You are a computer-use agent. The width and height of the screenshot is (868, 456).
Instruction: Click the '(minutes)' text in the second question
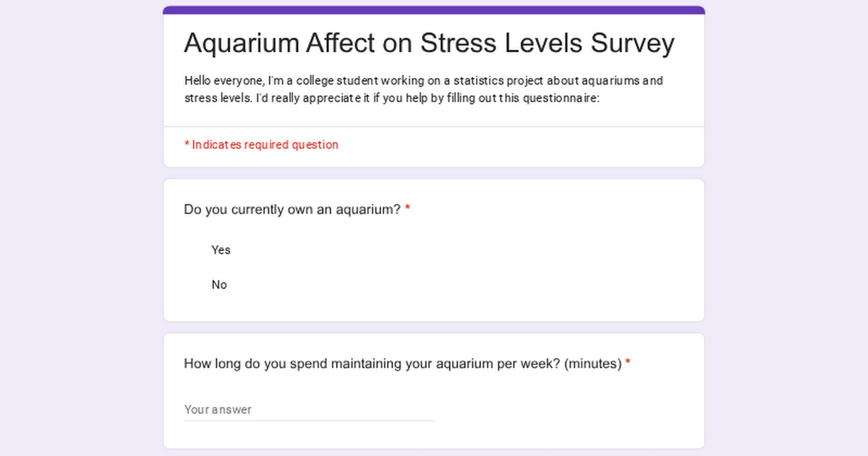click(592, 363)
